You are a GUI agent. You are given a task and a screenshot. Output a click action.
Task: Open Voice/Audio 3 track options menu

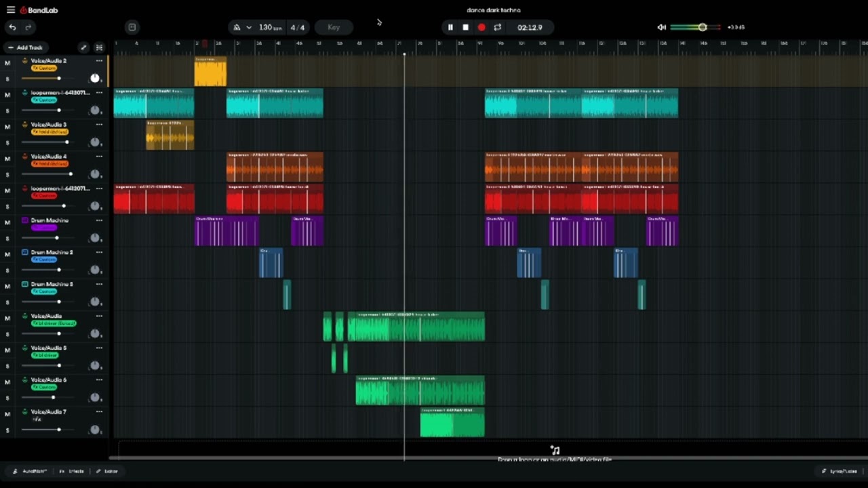click(99, 125)
